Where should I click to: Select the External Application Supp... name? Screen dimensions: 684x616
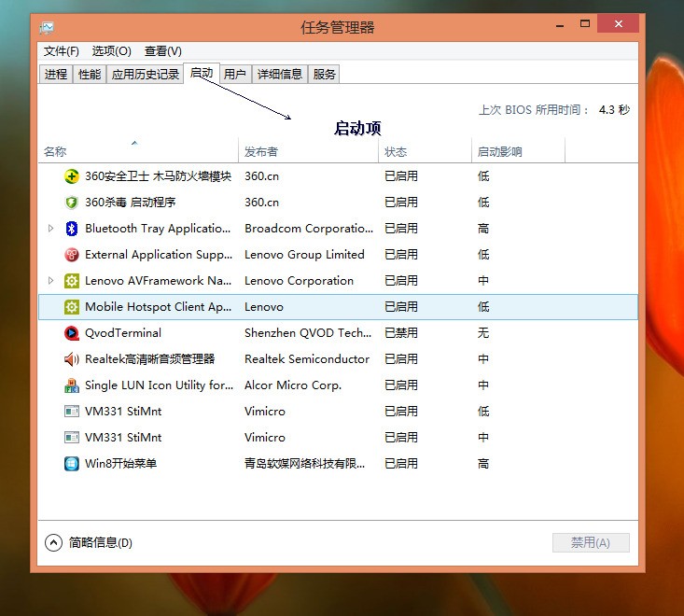click(159, 255)
